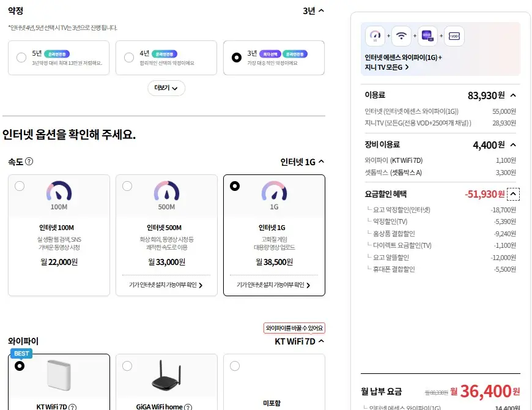Viewport: 532px width, 410px height.
Task: Click the 온라인전용 badge on 4년 option
Action: pos(164,54)
